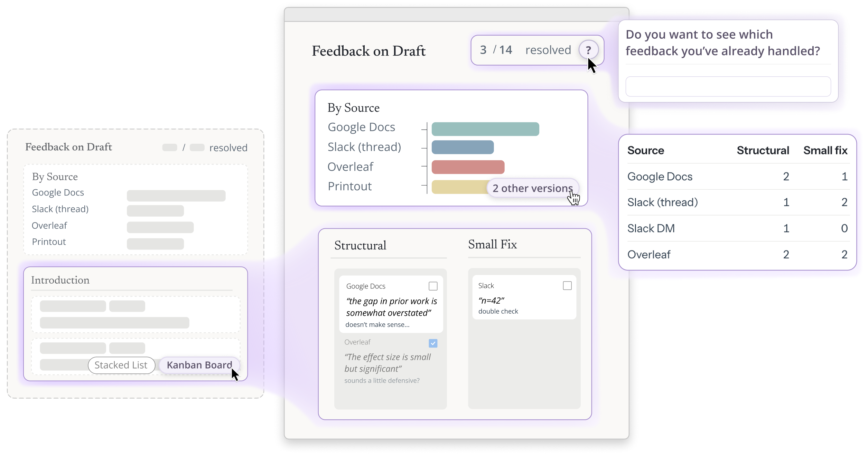Screen dimensions: 868x455
Task: Open the Structural column header
Action: click(x=360, y=245)
